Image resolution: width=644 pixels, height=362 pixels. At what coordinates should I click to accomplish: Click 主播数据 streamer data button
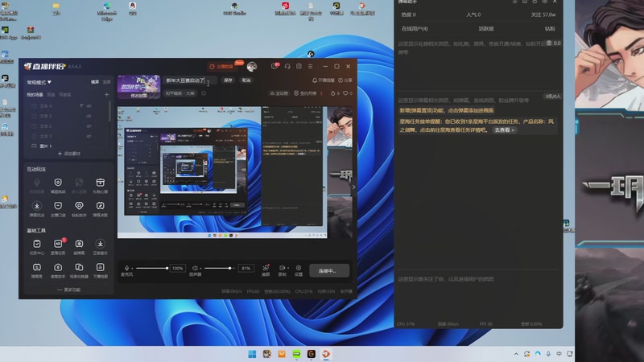coord(222,67)
